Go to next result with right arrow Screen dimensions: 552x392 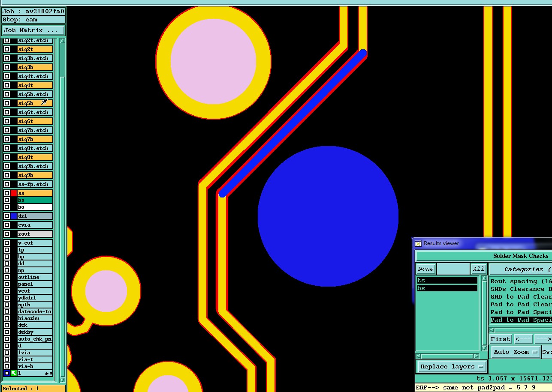click(x=543, y=339)
